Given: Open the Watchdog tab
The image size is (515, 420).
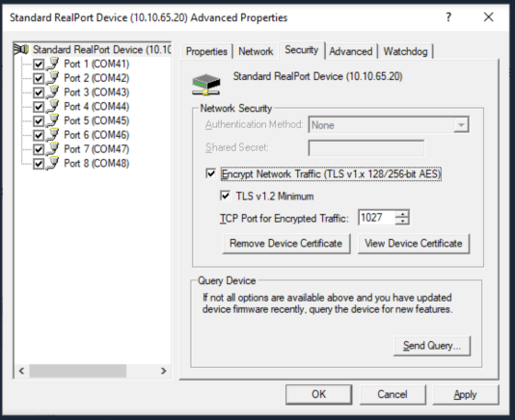Looking at the screenshot, I should coord(405,51).
